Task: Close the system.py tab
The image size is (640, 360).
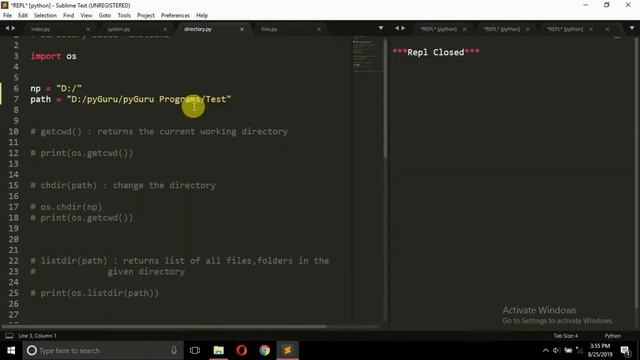Action: pos(165,29)
